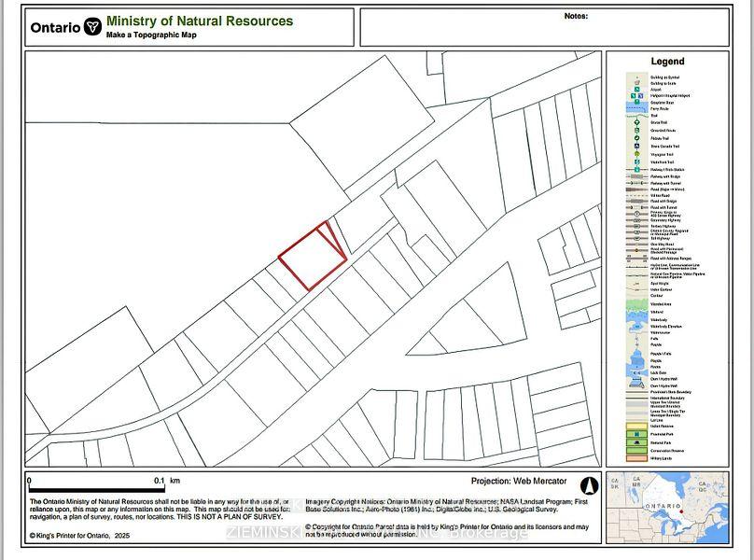
Task: Click the 0.1 km scale bar
Action: [97, 489]
